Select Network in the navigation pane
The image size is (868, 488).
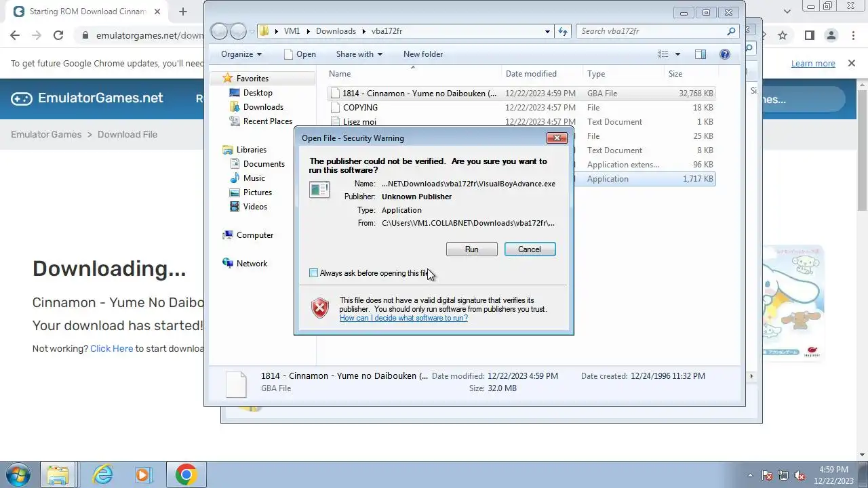point(252,264)
